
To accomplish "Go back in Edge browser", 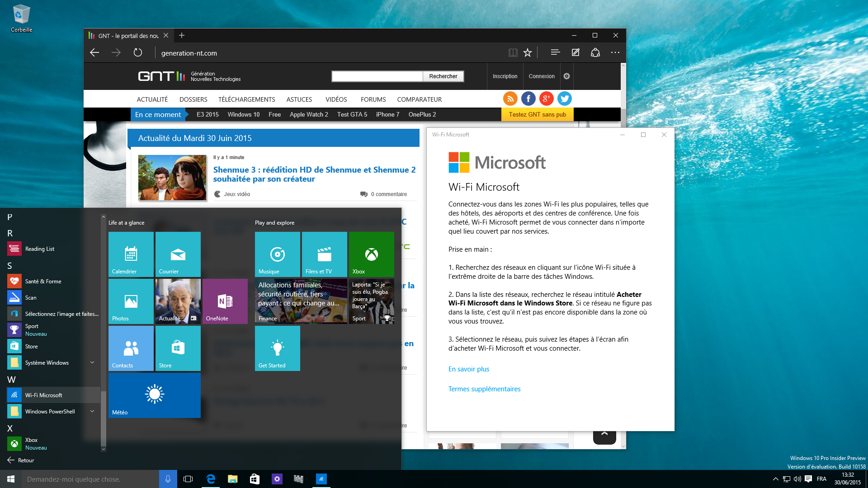I will (x=94, y=53).
